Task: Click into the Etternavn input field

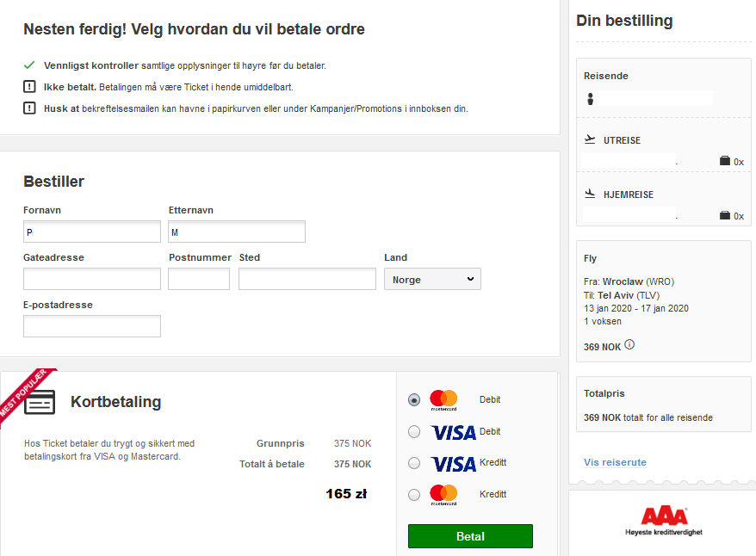Action: point(237,232)
